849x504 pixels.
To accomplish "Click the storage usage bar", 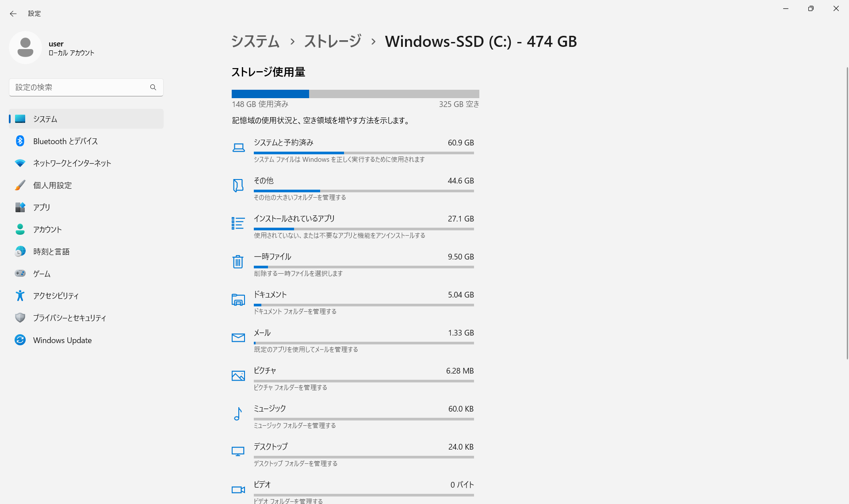I will pos(355,94).
